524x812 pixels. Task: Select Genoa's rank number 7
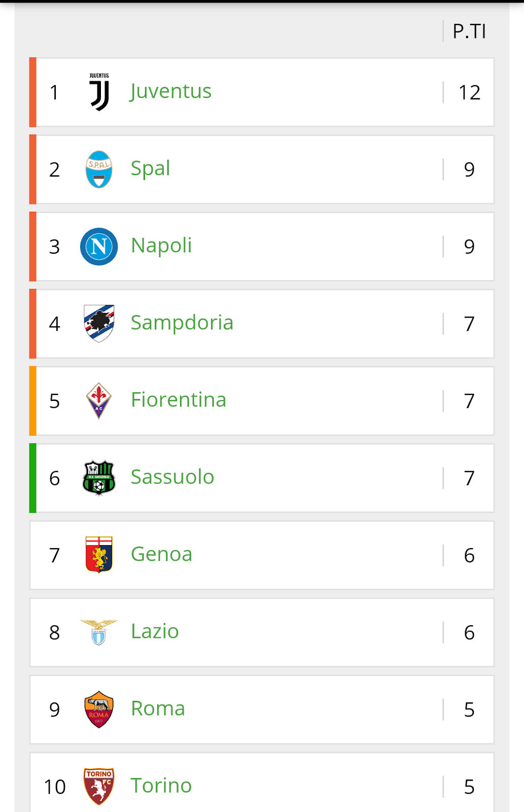coord(55,555)
